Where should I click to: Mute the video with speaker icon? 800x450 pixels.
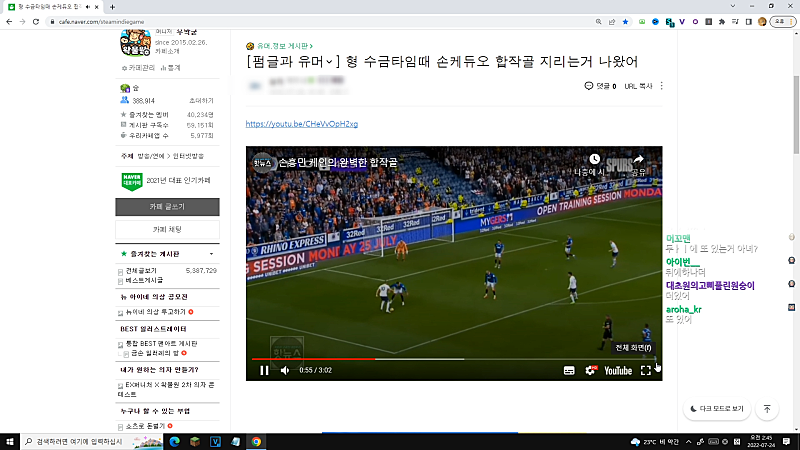click(285, 370)
